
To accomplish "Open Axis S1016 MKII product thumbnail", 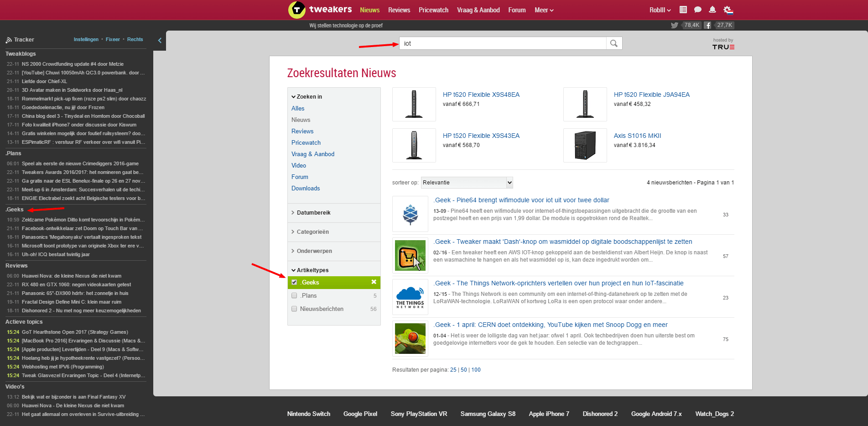I will coord(585,145).
